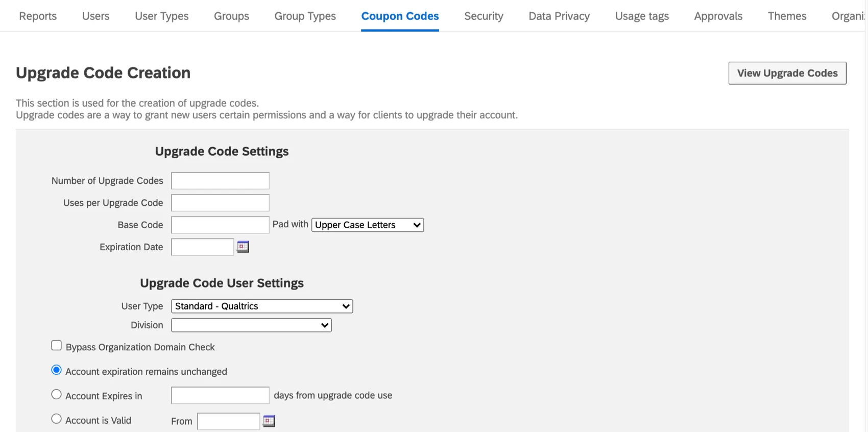Focus the days from upgrade code use field

pos(220,395)
